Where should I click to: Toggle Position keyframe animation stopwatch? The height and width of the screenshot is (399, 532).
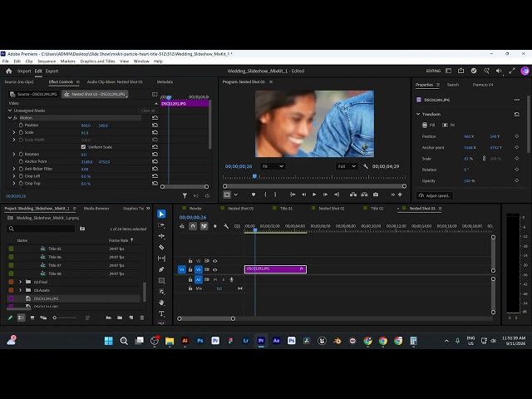[21, 126]
